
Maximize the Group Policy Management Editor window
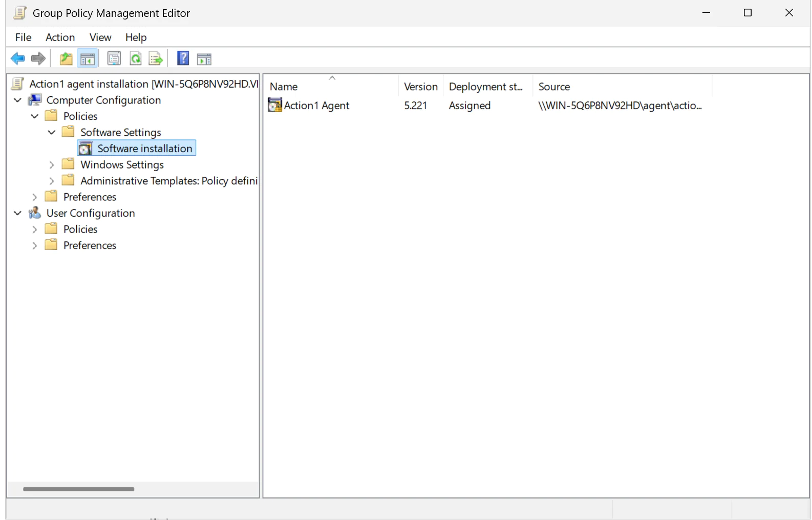point(747,13)
